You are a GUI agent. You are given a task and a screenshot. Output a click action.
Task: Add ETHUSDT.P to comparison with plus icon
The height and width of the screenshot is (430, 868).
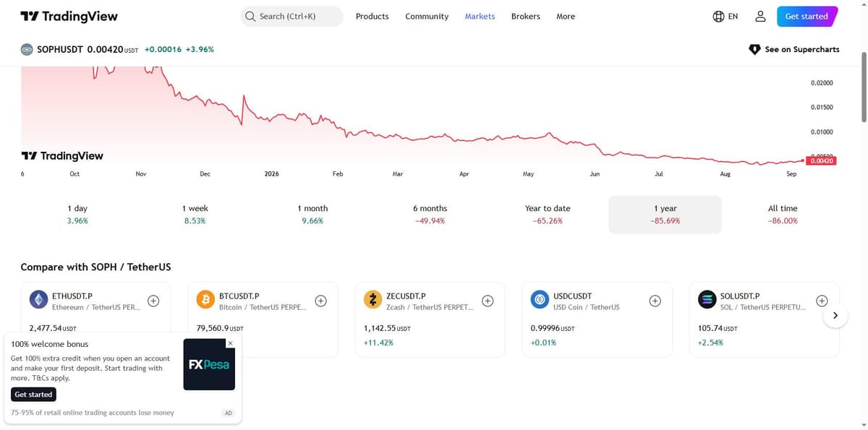153,301
